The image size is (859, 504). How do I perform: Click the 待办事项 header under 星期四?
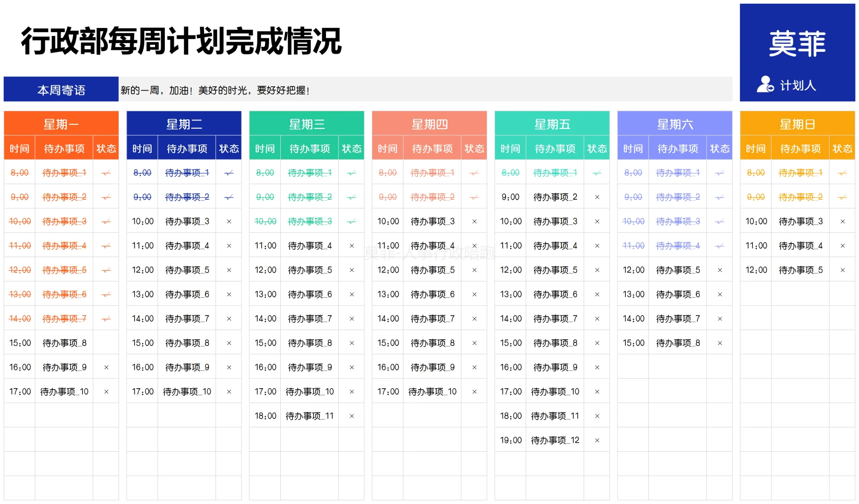tap(432, 148)
